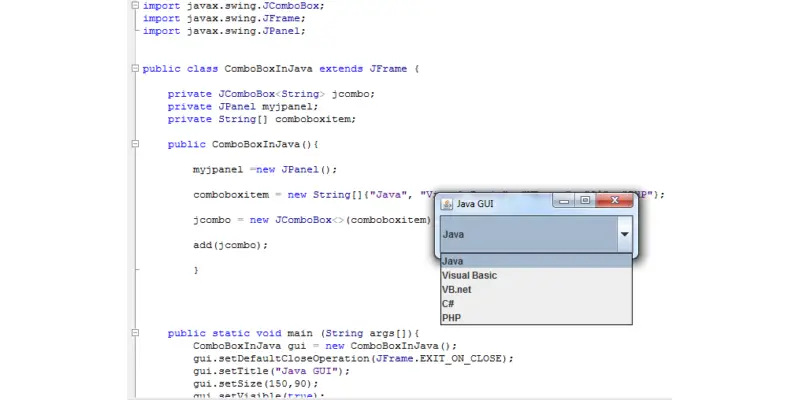The width and height of the screenshot is (800, 400).
Task: Click the Java GUI window title text
Action: 474,204
